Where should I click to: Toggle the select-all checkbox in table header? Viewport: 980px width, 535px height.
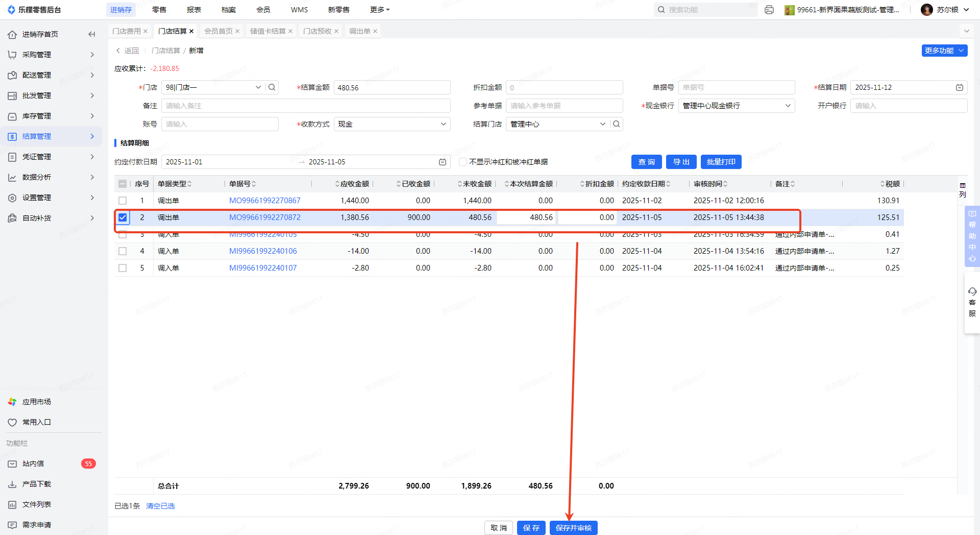122,184
